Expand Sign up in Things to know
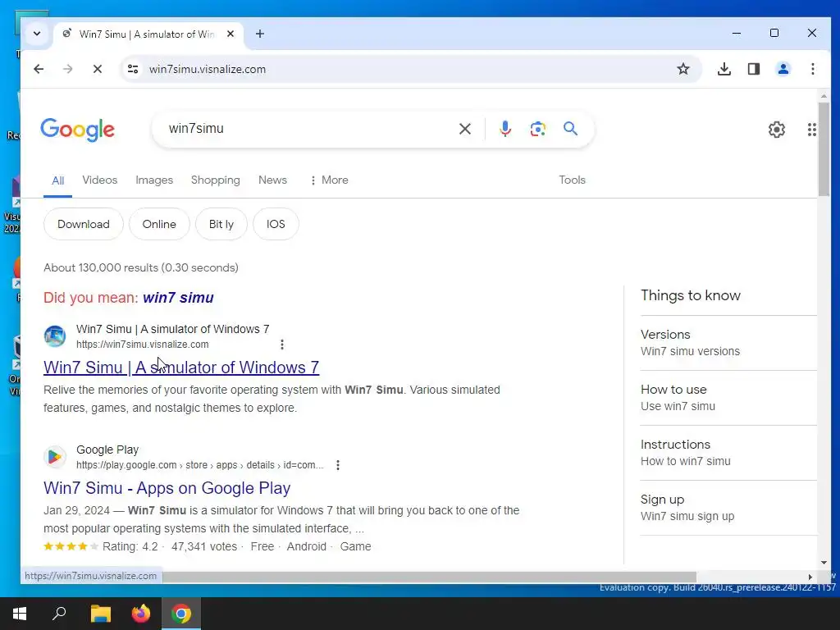The height and width of the screenshot is (630, 840). click(x=728, y=508)
